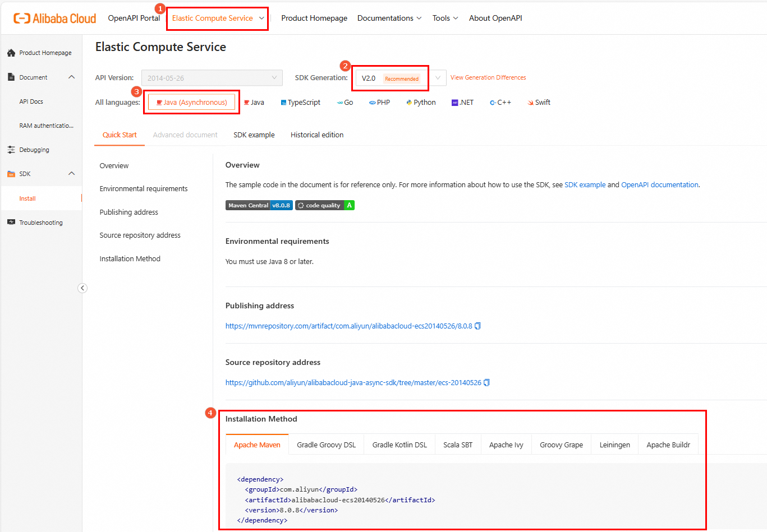Select the PHP language option
767x532 pixels.
[x=380, y=103]
